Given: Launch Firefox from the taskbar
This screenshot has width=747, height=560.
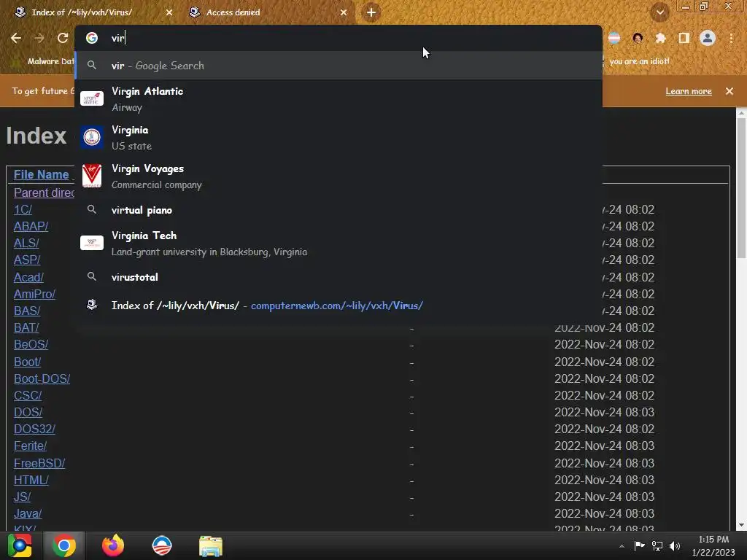Looking at the screenshot, I should [x=113, y=545].
